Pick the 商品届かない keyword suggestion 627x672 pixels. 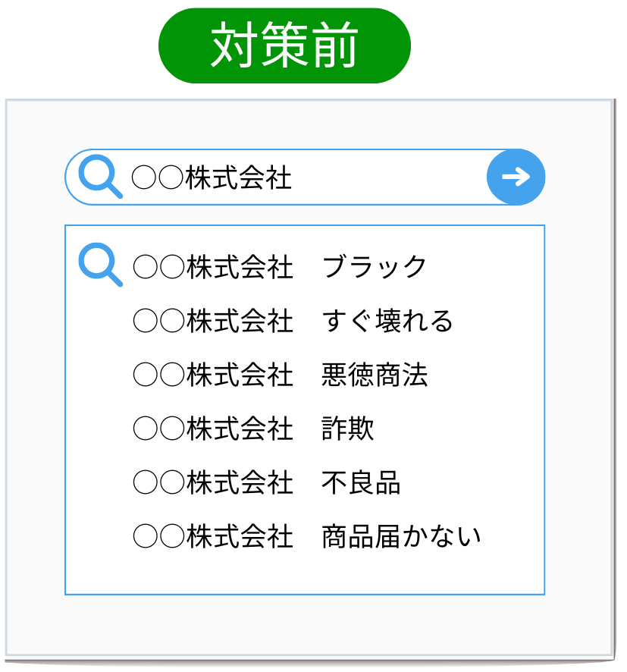click(401, 537)
